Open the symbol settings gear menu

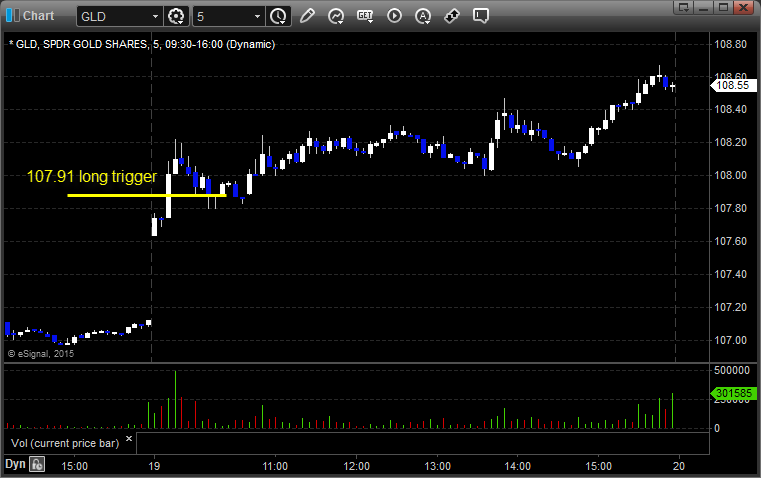point(176,16)
